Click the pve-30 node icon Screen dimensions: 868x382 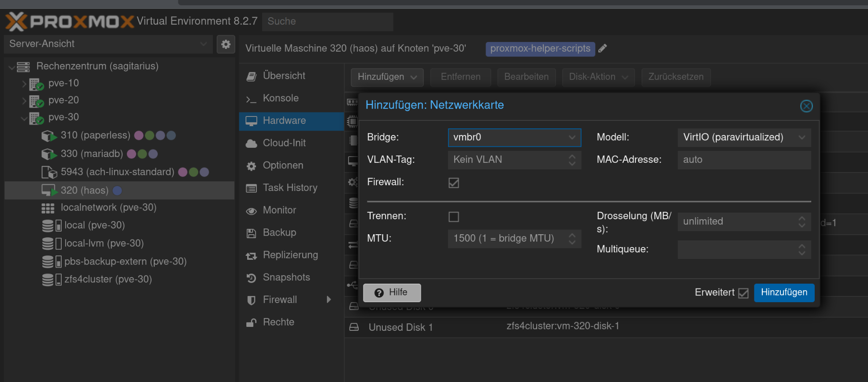(37, 118)
